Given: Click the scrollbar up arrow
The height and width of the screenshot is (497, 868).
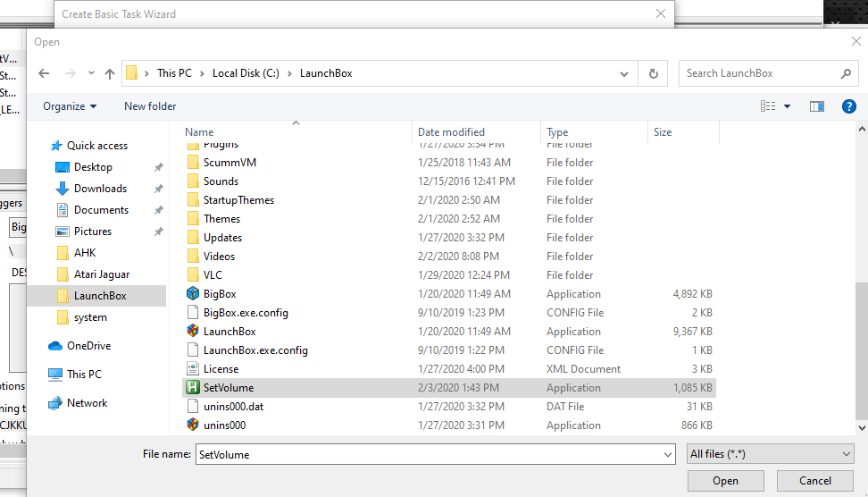Looking at the screenshot, I should point(862,129).
